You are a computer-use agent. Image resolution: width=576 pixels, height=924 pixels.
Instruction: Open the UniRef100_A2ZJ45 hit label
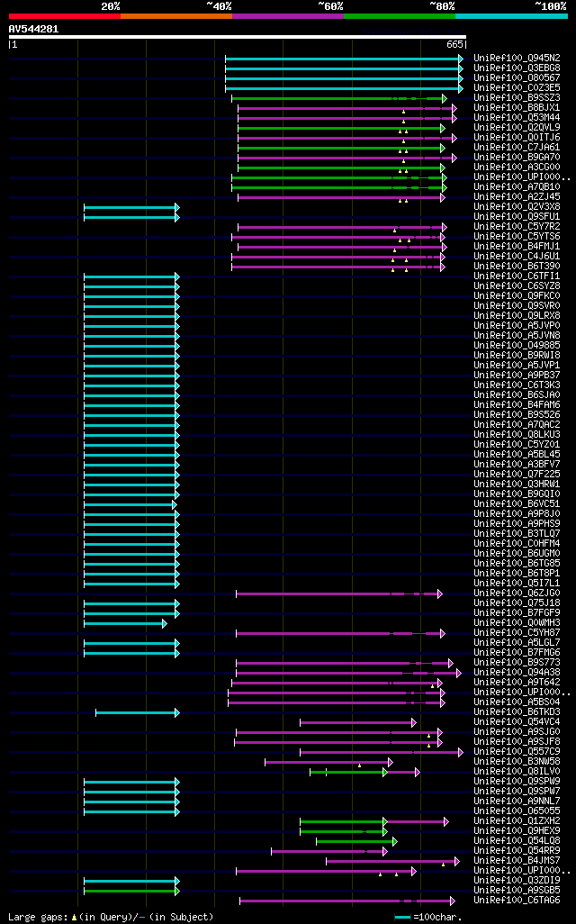click(517, 197)
